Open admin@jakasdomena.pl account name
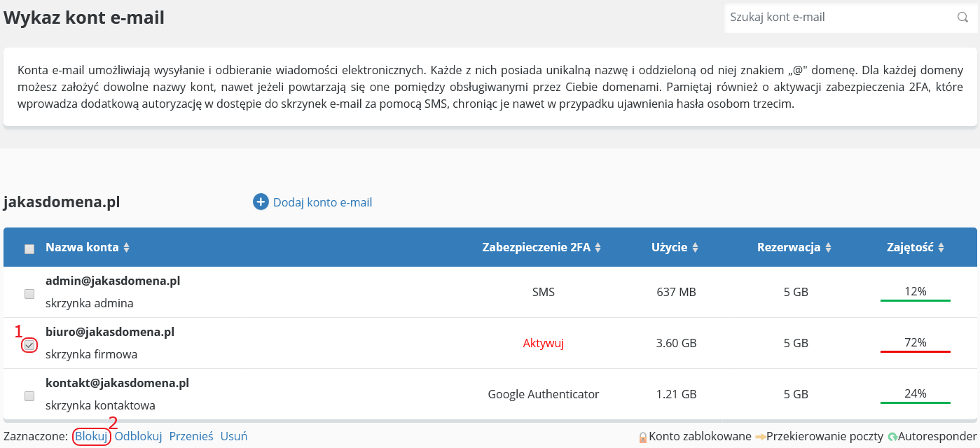980x448 pixels. click(x=113, y=281)
